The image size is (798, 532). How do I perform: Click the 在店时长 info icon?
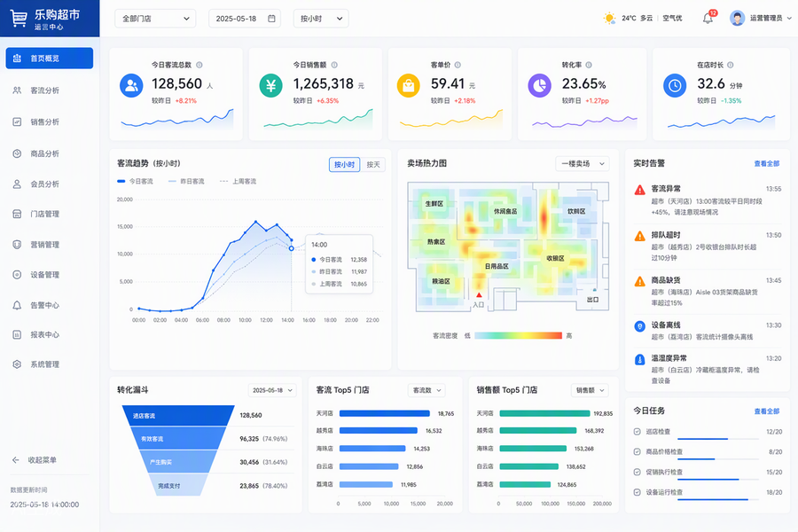731,65
